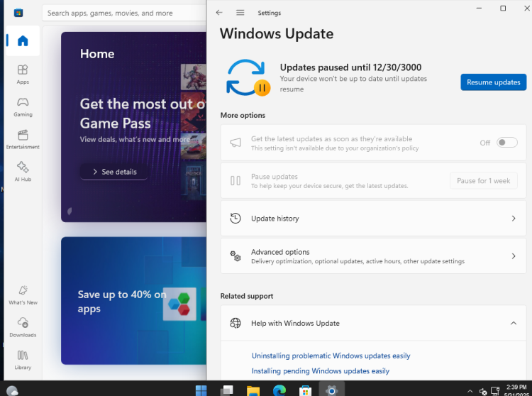Open Downloads in Microsoft Store sidebar
The image size is (532, 396).
[23, 327]
